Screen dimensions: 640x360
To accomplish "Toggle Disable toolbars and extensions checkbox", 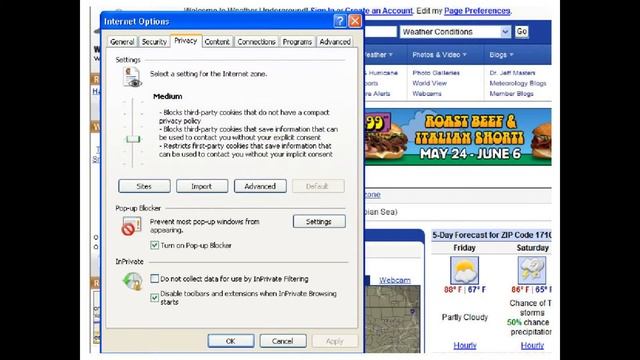I will pos(154,298).
